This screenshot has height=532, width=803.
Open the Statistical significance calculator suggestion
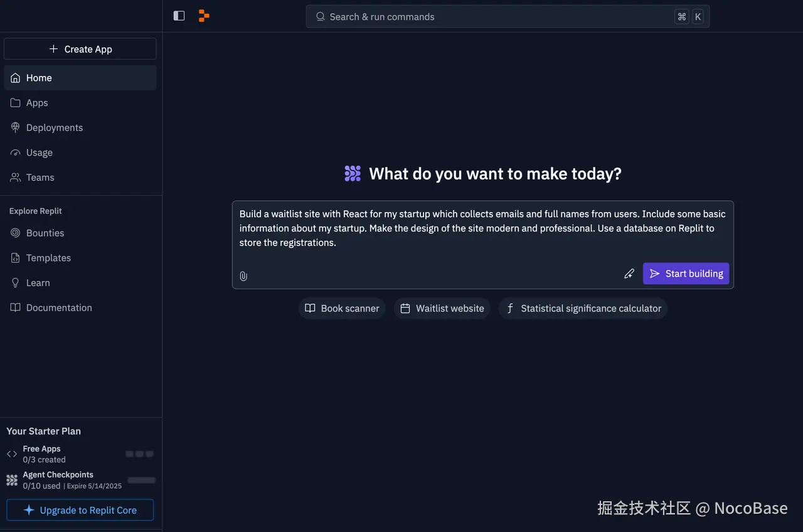point(582,308)
